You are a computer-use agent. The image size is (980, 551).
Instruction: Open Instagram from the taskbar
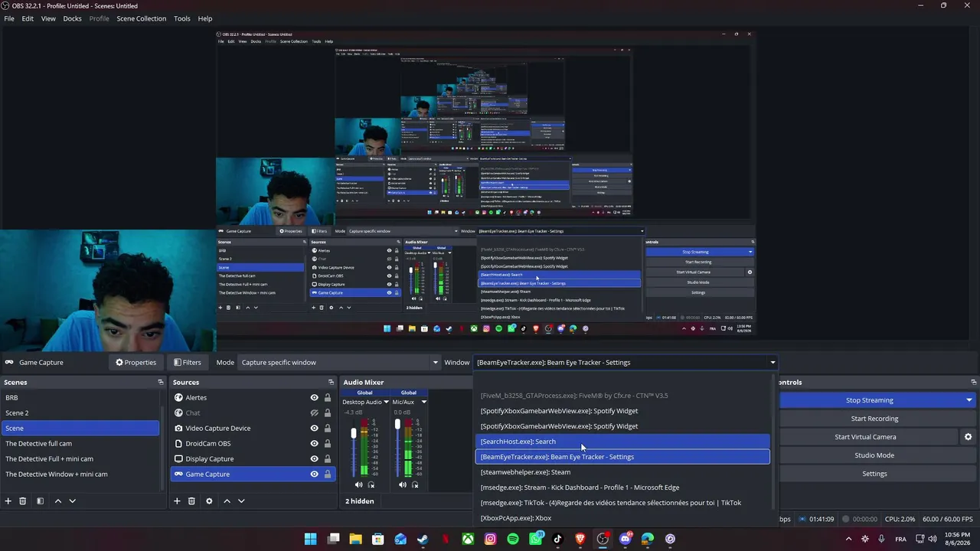coord(490,539)
